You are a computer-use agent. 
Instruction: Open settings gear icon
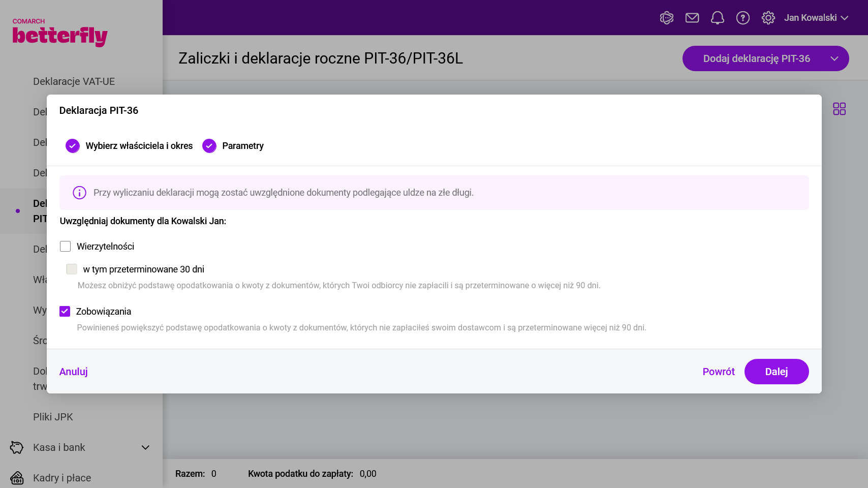pyautogui.click(x=768, y=18)
